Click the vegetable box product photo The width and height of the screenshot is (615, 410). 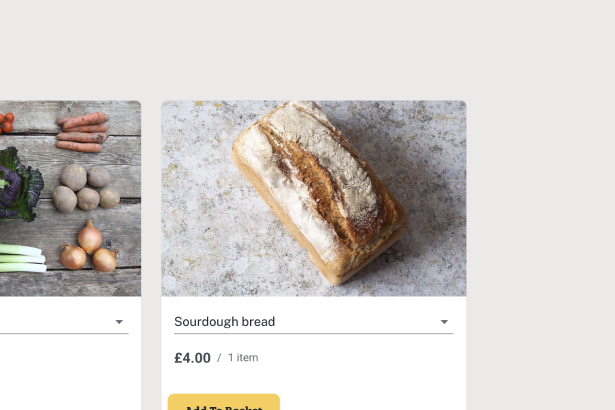click(70, 198)
